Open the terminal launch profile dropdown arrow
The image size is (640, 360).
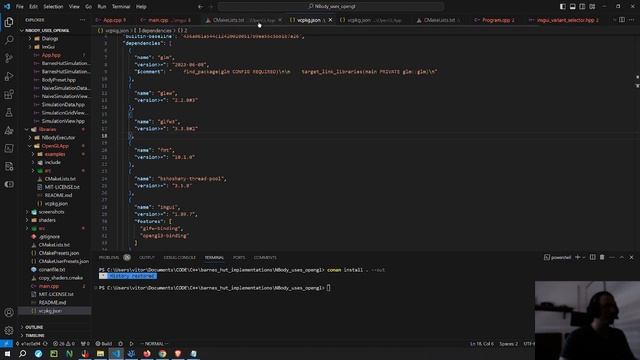click(x=584, y=257)
